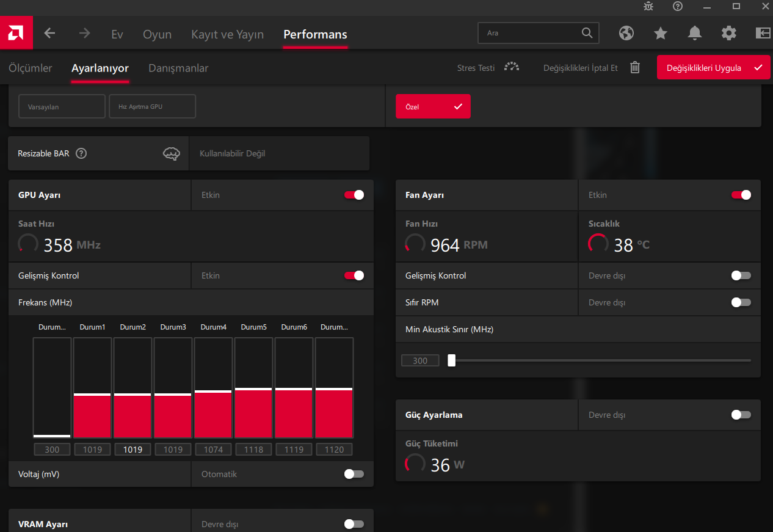Viewport: 773px width, 532px height.
Task: Click Resizable BAR help question mark
Action: (x=81, y=153)
